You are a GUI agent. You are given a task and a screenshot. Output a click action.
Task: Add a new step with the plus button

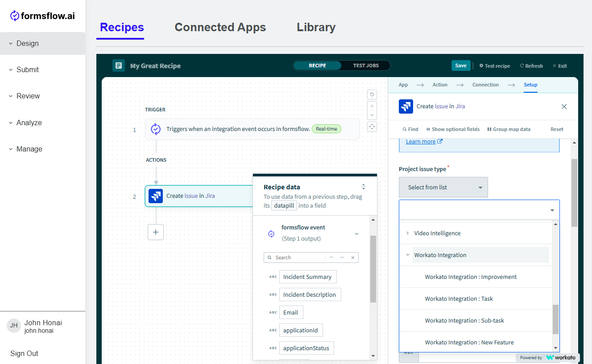pos(156,232)
